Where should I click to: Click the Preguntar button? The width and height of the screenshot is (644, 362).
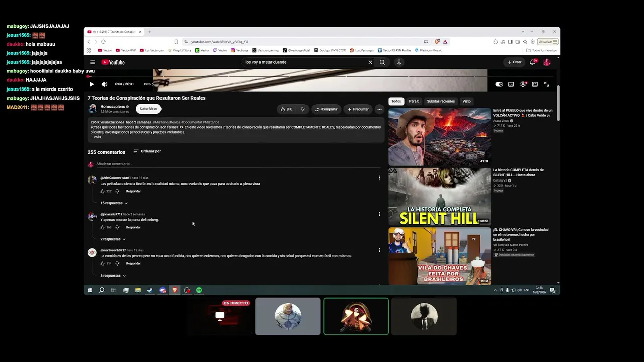pyautogui.click(x=358, y=109)
